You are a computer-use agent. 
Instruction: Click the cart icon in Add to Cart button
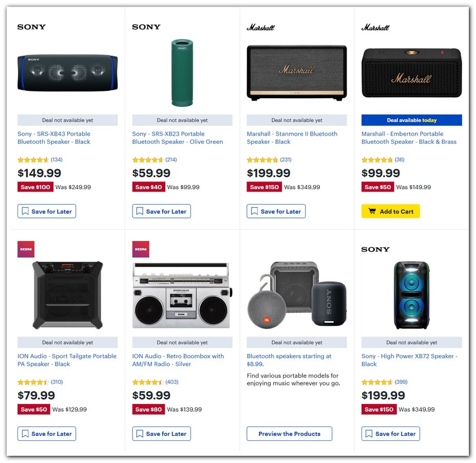tap(373, 211)
